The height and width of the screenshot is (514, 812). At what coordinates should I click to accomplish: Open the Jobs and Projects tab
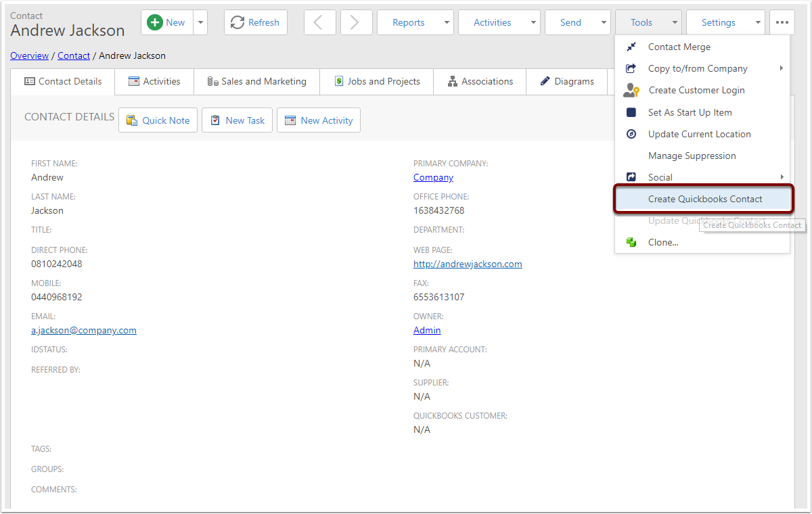click(x=377, y=82)
